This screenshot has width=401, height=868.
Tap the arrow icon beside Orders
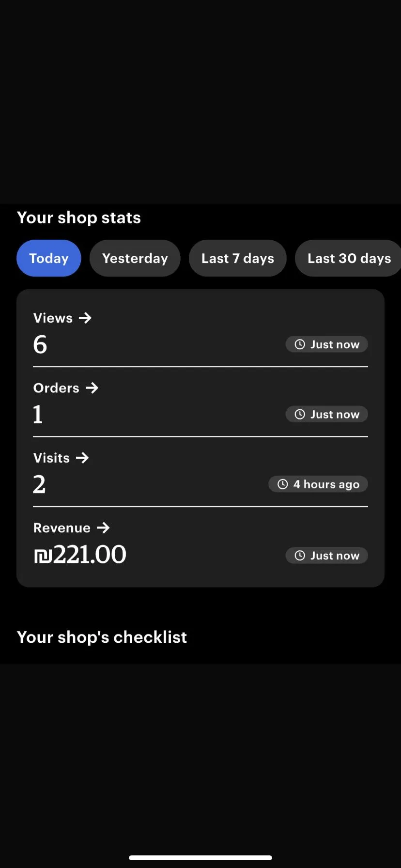(92, 388)
